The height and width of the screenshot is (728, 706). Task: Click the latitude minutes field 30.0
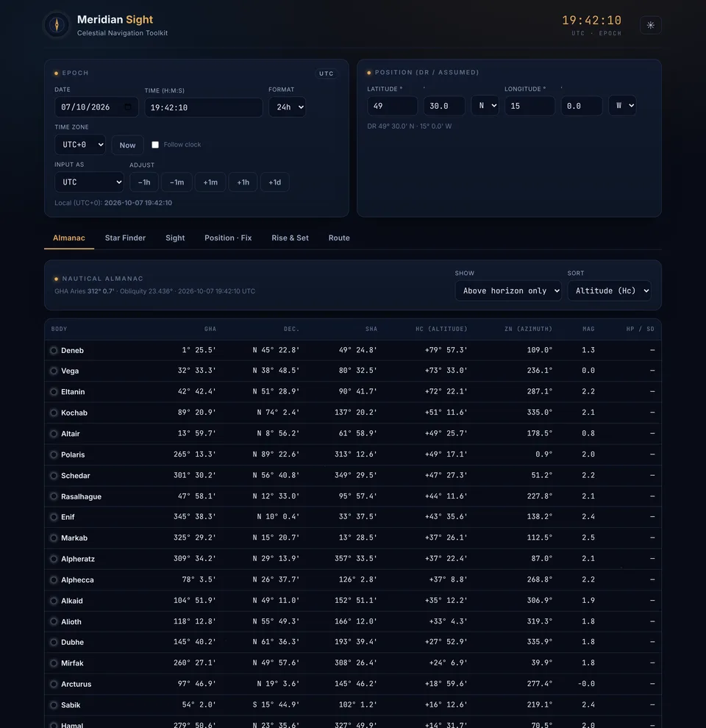[x=444, y=106]
